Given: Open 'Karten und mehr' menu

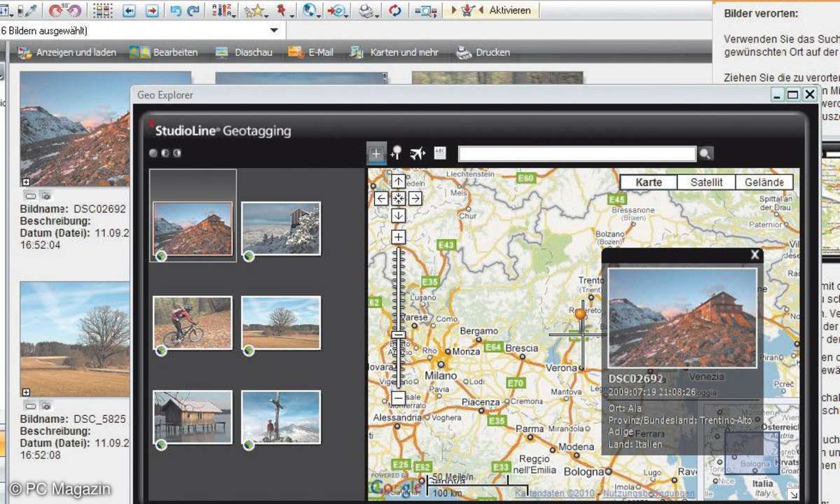Looking at the screenshot, I should click(x=394, y=52).
